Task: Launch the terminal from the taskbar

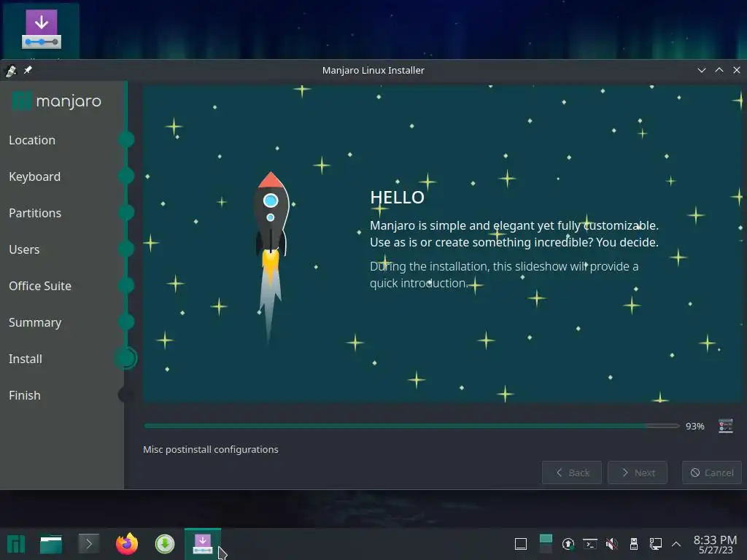Action: pos(88,543)
